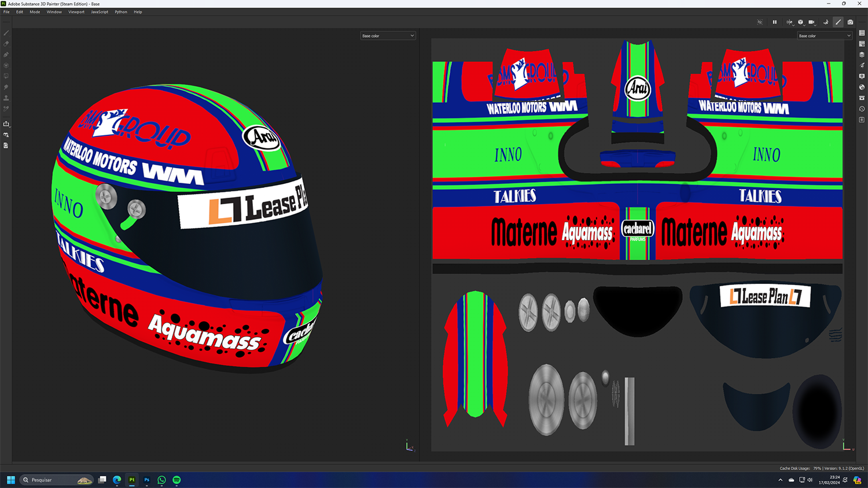Open the Layers panel icon
Image resolution: width=868 pixels, height=488 pixels.
pos(862,54)
